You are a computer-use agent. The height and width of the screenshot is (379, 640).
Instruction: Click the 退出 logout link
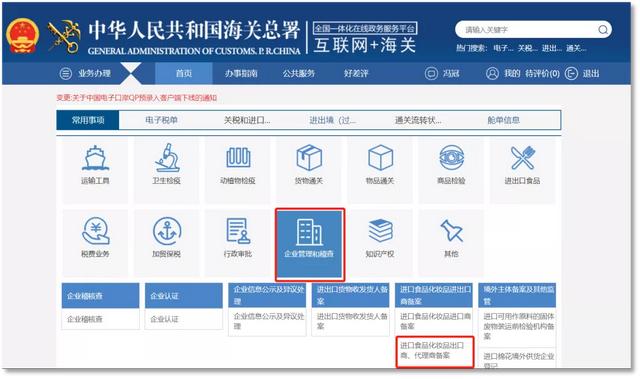tap(591, 73)
